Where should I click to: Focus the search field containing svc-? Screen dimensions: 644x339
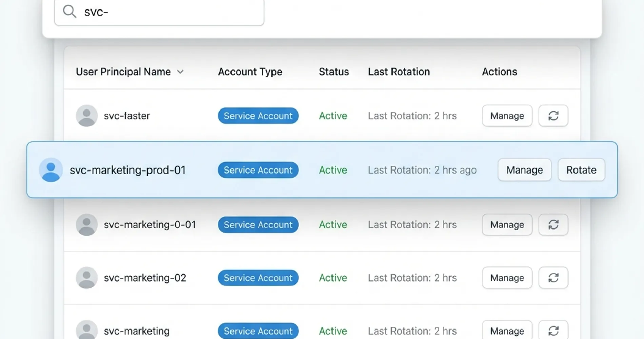pyautogui.click(x=169, y=12)
